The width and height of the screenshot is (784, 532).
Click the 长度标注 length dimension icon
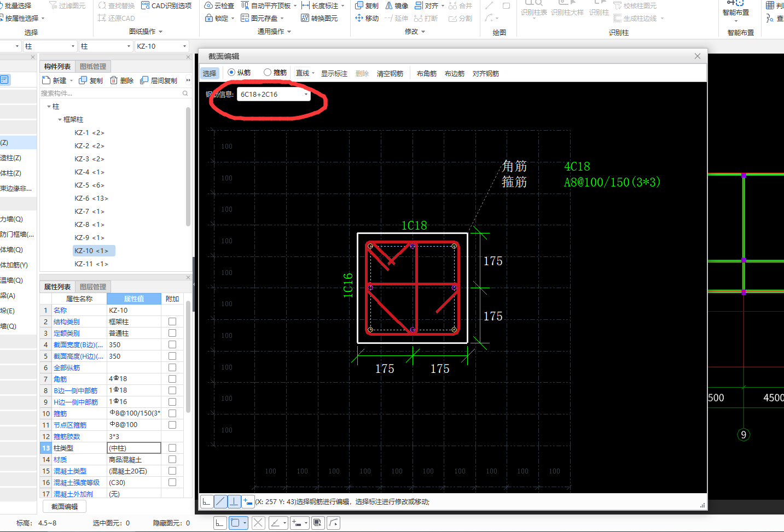(x=305, y=5)
